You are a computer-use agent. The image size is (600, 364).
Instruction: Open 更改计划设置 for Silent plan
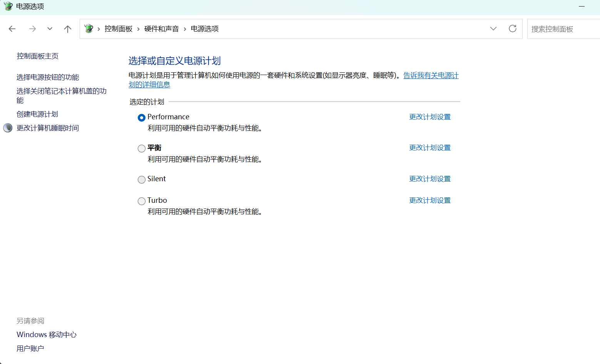(430, 179)
